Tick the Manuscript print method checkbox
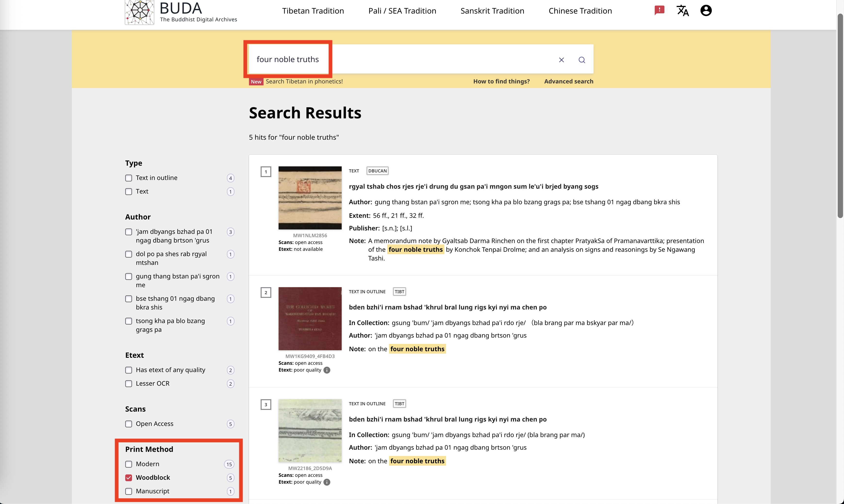The image size is (844, 504). pyautogui.click(x=128, y=491)
